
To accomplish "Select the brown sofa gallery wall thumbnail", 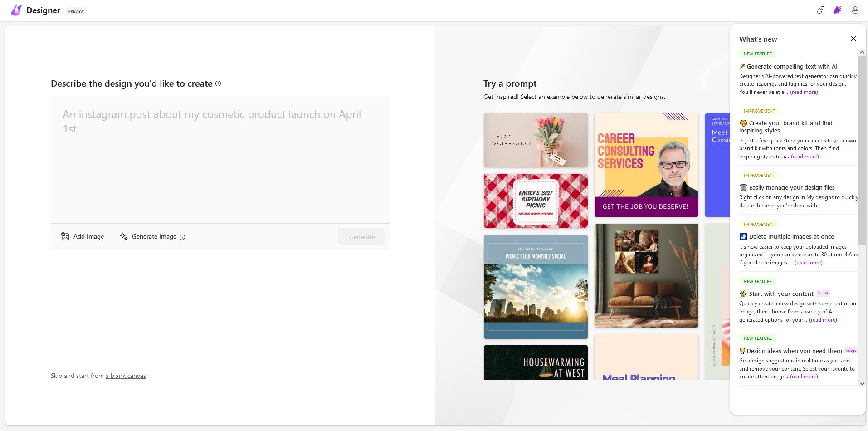I will point(646,275).
